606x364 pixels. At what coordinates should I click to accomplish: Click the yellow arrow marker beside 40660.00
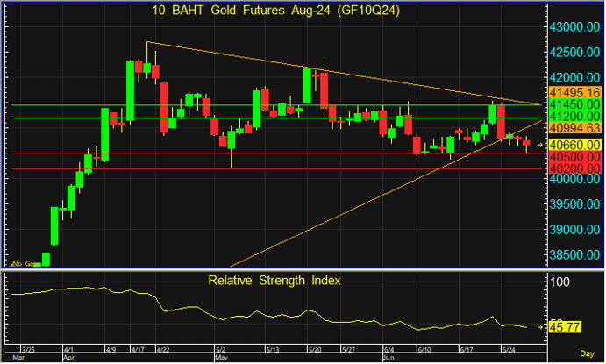tap(541, 144)
